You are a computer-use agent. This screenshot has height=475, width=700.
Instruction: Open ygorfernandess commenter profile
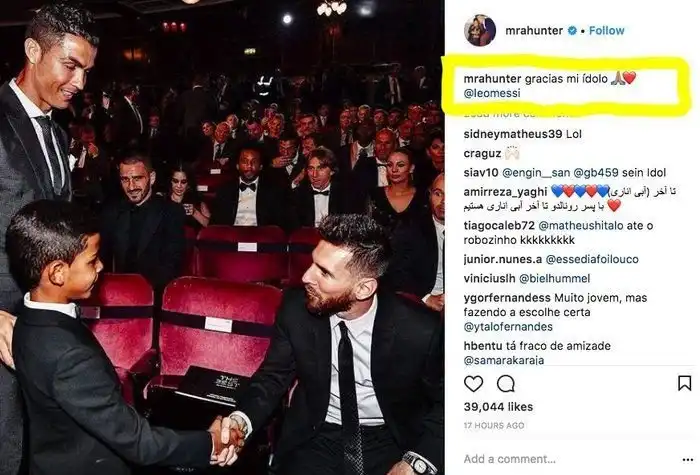coord(507,298)
